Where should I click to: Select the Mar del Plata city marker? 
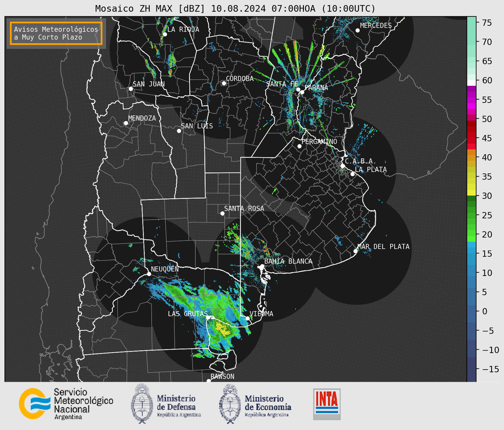pyautogui.click(x=355, y=251)
